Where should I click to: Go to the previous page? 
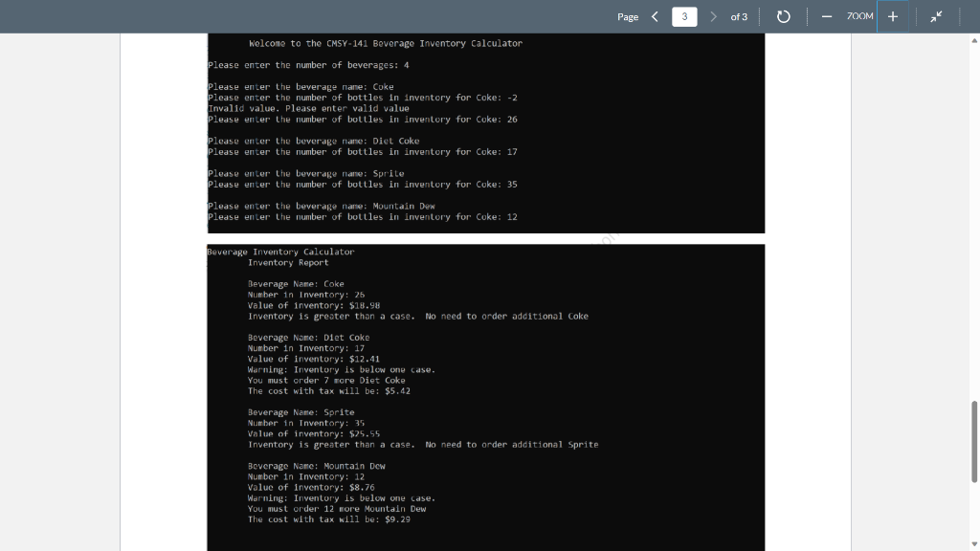(x=655, y=15)
